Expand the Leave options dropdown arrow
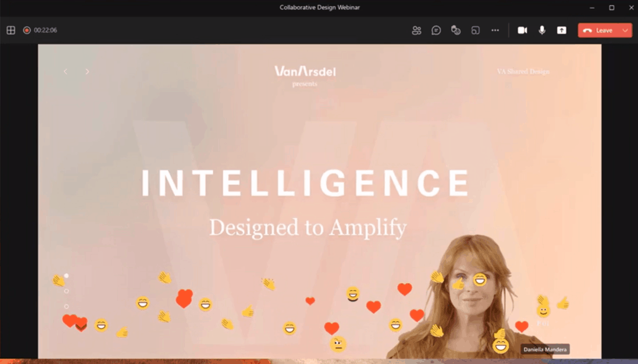Screen dimensions: 638x364 pos(625,30)
